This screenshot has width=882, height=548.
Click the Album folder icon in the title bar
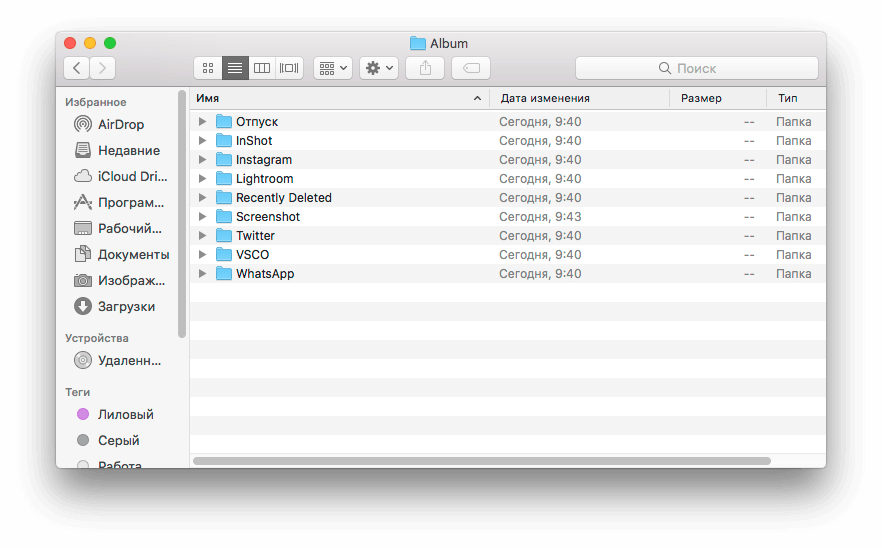pyautogui.click(x=417, y=43)
